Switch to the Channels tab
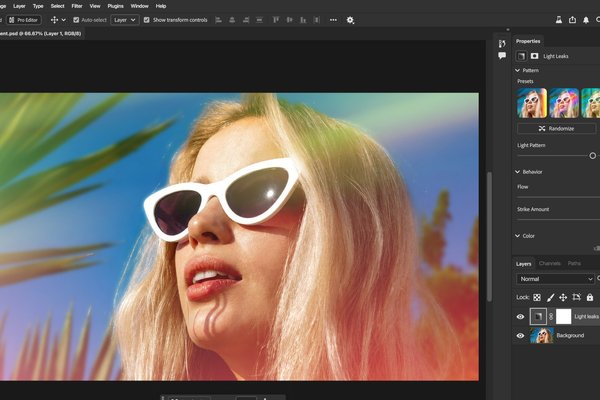 click(549, 263)
